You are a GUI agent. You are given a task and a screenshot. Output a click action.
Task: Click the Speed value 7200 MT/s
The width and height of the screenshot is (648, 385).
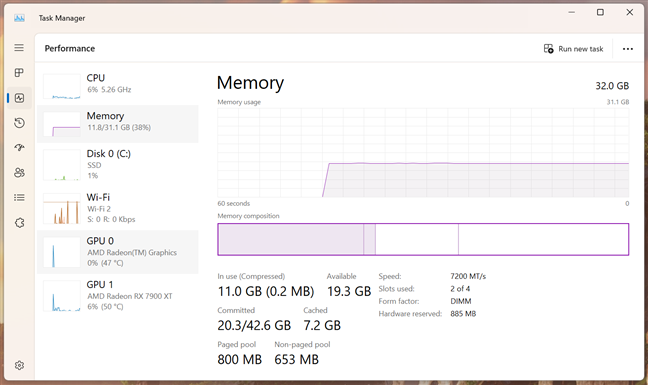(x=468, y=276)
